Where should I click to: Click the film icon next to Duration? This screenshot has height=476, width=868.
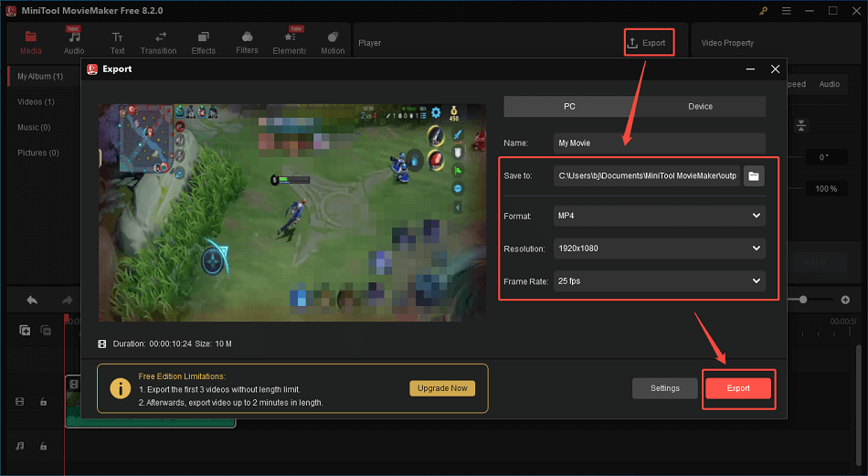[101, 344]
